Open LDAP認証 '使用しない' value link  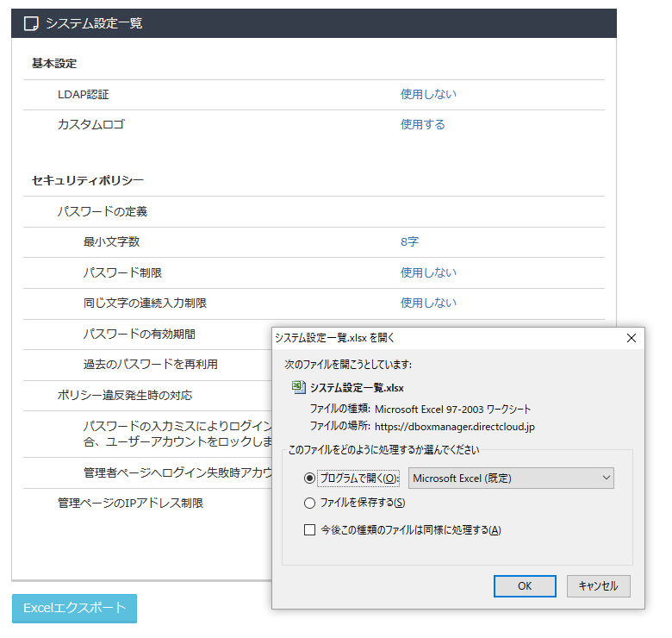[428, 94]
